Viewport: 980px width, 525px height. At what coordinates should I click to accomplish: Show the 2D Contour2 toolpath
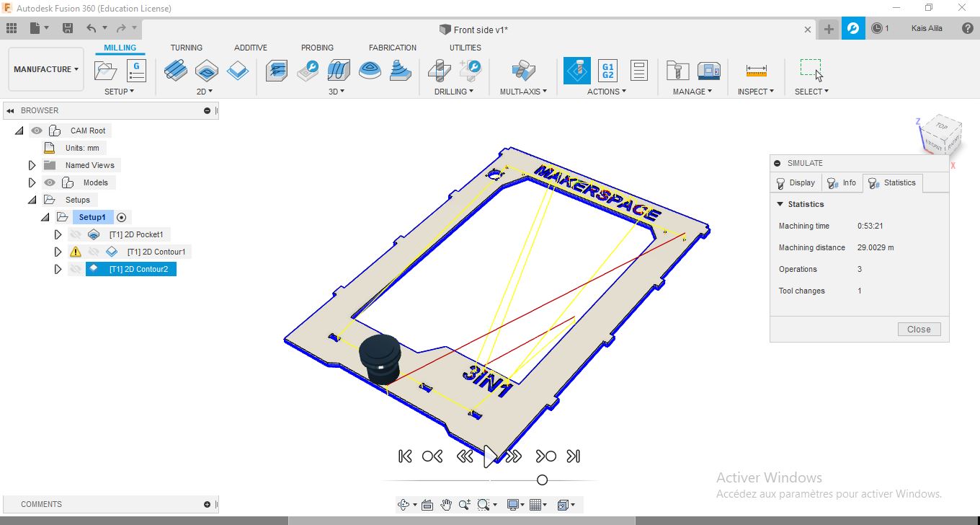[x=75, y=269]
